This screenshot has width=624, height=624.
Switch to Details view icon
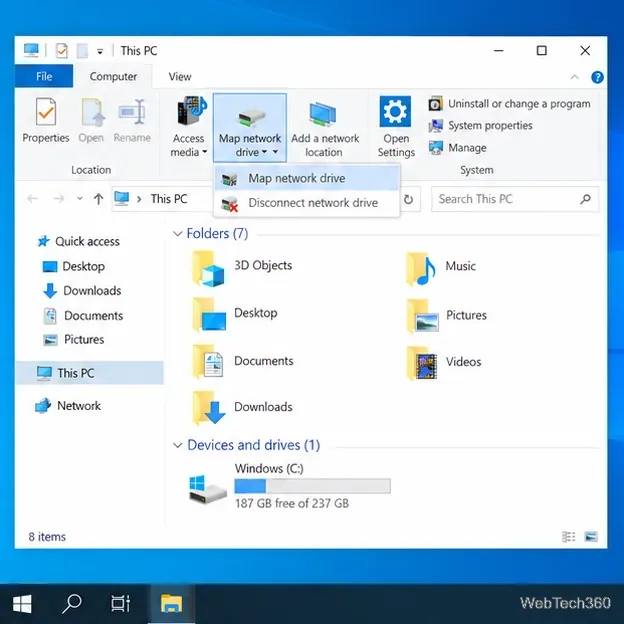click(568, 536)
